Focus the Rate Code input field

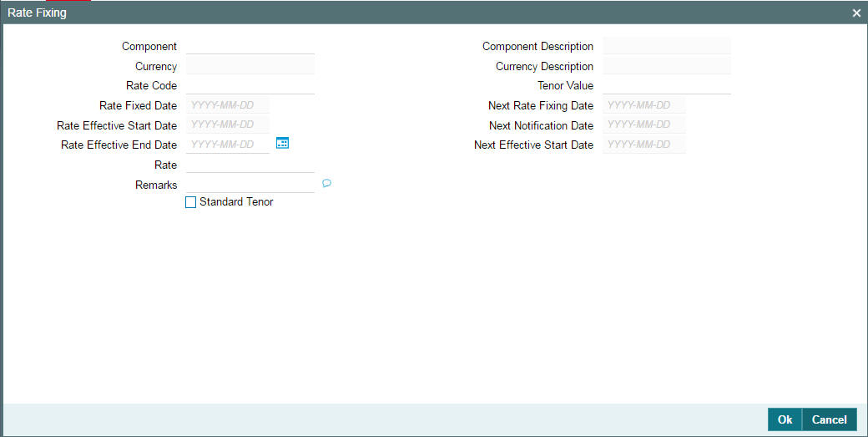[x=250, y=85]
